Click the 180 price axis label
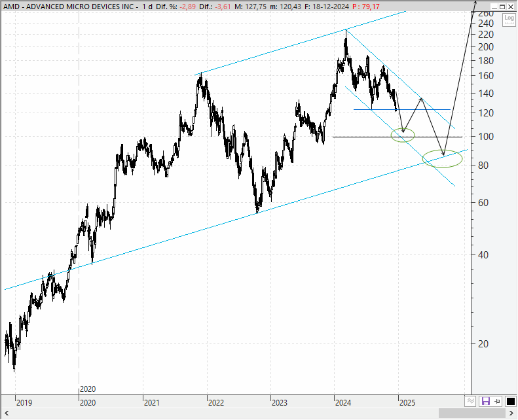Viewport: 518px width, 420px height. (x=486, y=61)
